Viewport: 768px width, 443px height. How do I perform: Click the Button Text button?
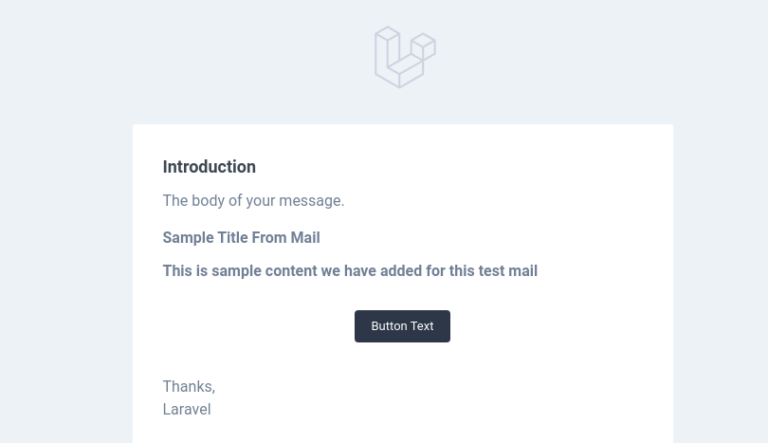pyautogui.click(x=402, y=326)
